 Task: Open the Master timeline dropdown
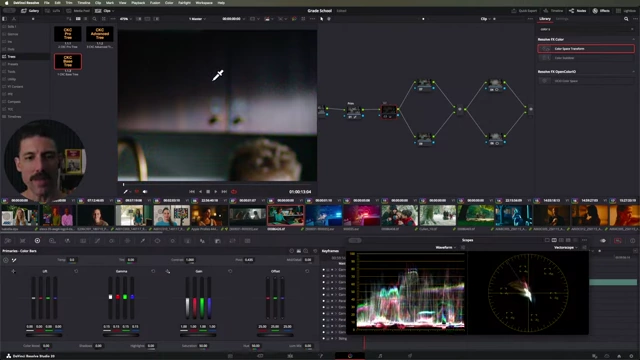point(197,19)
